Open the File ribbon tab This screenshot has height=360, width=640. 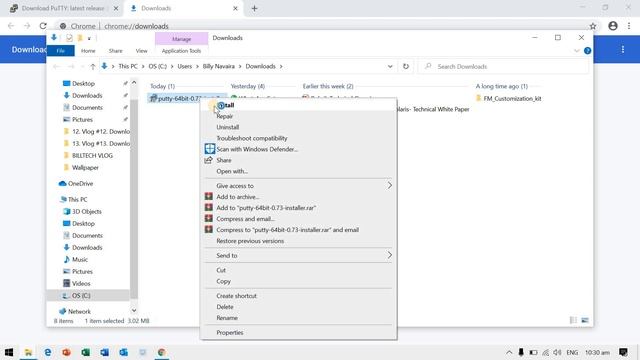click(x=61, y=51)
